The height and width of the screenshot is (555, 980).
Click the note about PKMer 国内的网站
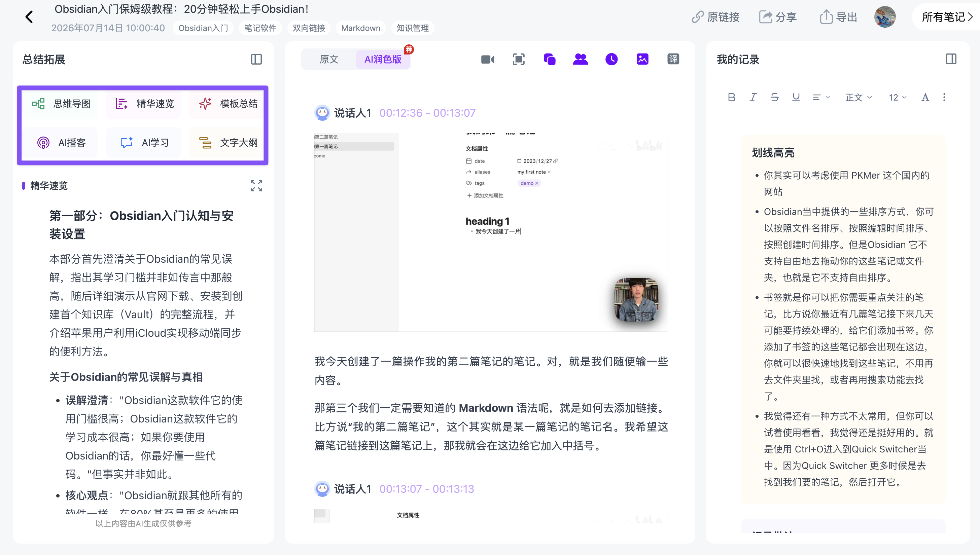[846, 183]
